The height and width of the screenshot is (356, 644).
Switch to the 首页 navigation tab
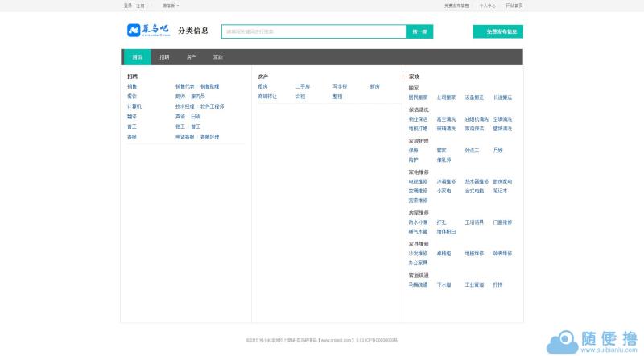pos(137,57)
